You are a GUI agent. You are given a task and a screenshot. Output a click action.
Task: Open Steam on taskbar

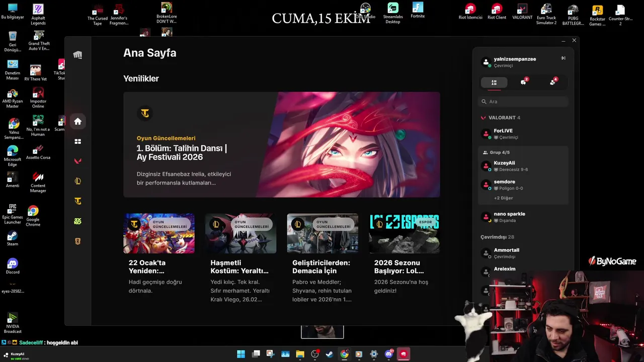(329, 354)
